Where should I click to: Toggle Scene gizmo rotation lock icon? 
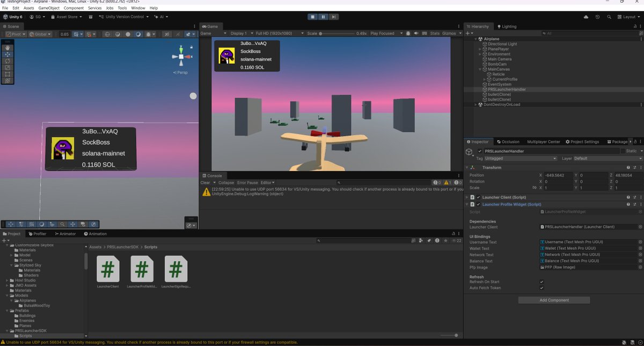click(193, 47)
